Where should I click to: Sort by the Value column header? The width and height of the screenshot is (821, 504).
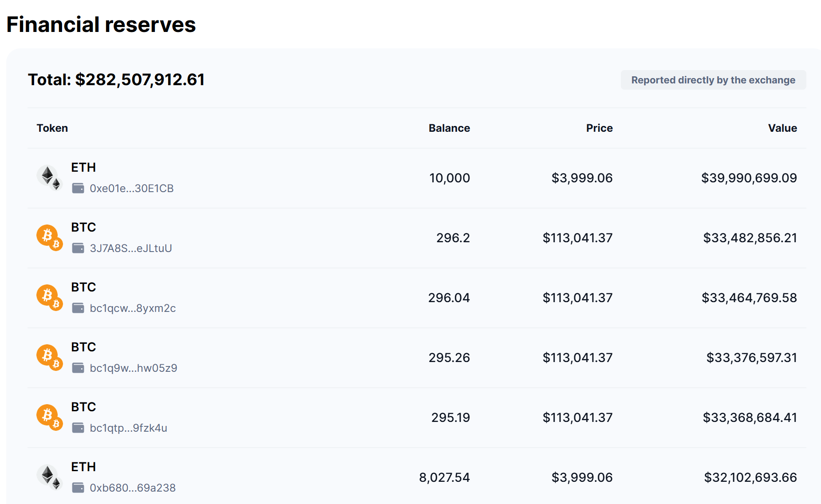[x=782, y=128]
